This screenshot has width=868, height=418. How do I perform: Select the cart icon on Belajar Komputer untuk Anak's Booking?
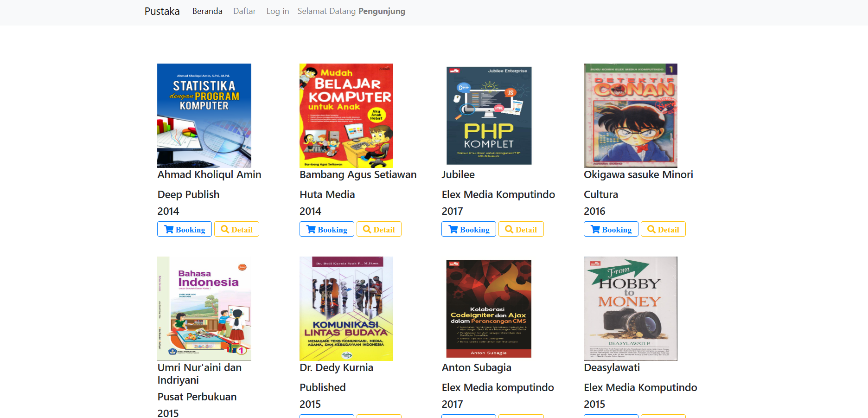[311, 229]
